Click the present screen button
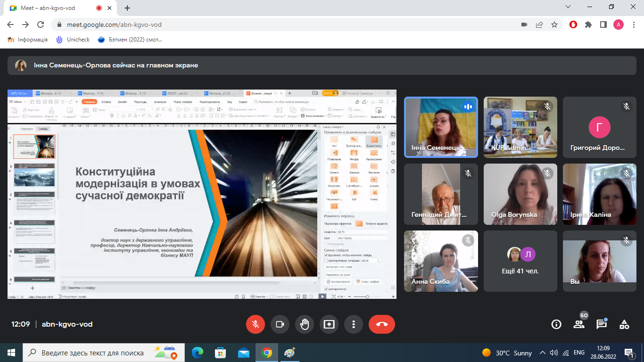644x362 pixels. pos(329,324)
